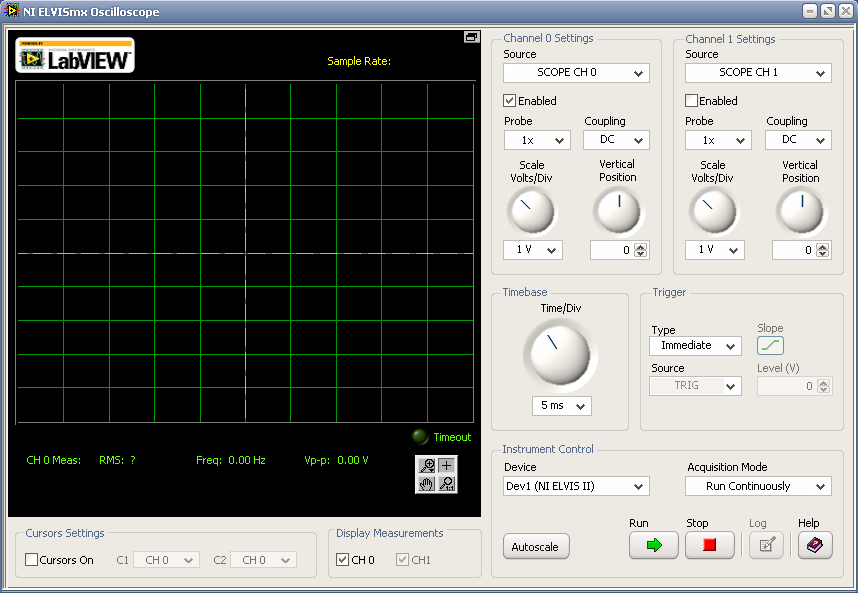Viewport: 858px width, 593px height.
Task: Click Channel 1 Vertical Position knob
Action: pyautogui.click(x=802, y=211)
